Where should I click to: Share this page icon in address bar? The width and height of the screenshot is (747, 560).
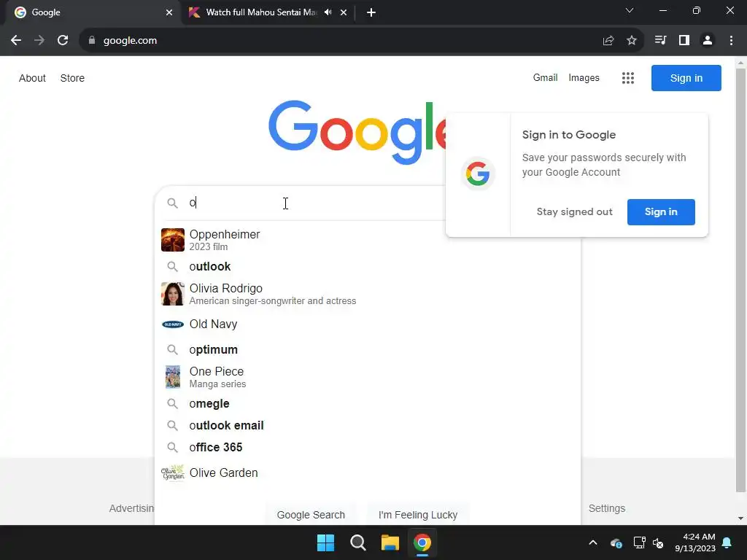click(608, 41)
